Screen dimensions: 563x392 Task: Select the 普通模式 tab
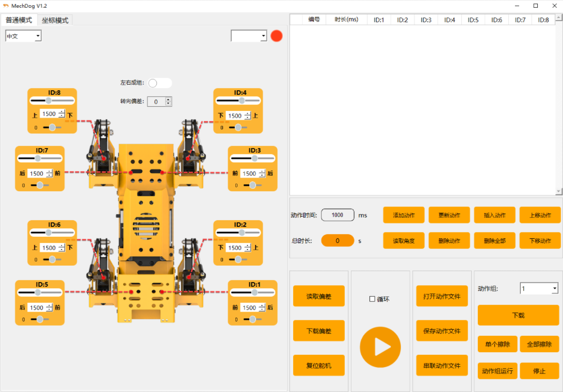tap(19, 20)
